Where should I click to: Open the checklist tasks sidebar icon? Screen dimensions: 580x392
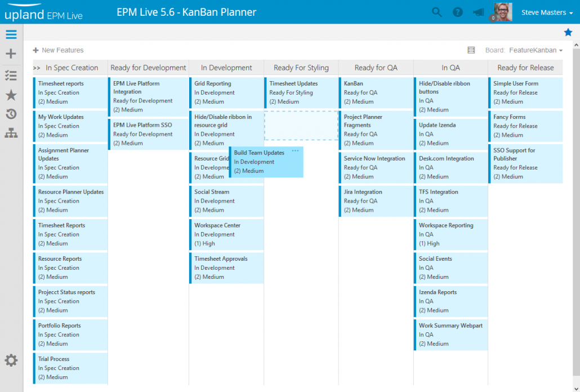(x=11, y=75)
